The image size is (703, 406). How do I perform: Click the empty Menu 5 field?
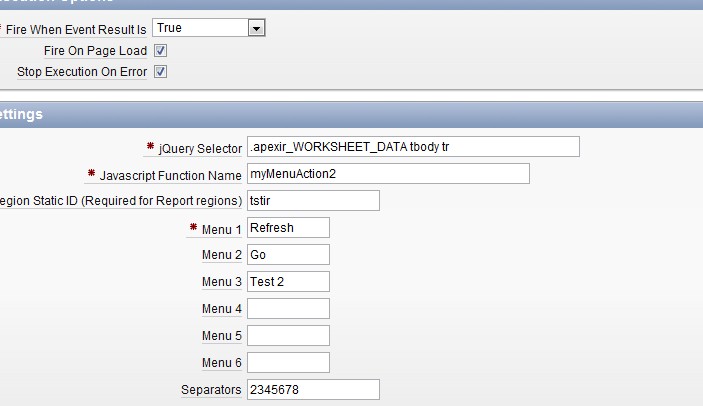[288, 336]
